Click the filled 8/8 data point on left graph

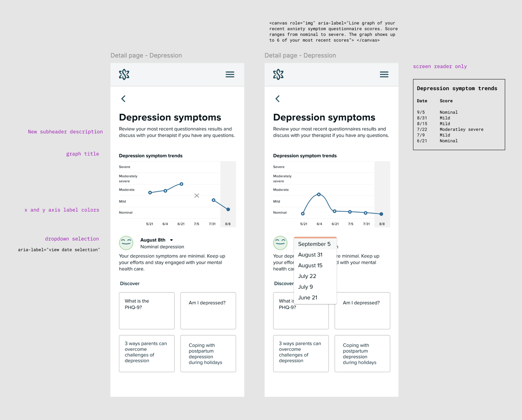pos(228,210)
